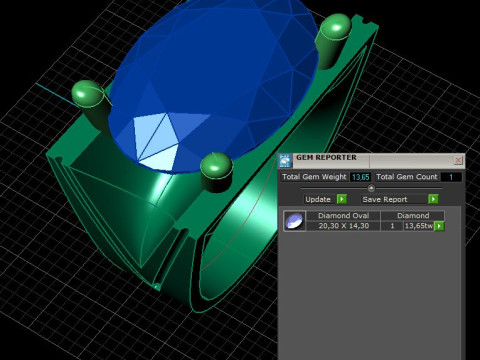Click the Save Report button label
The width and height of the screenshot is (480, 360).
point(385,199)
